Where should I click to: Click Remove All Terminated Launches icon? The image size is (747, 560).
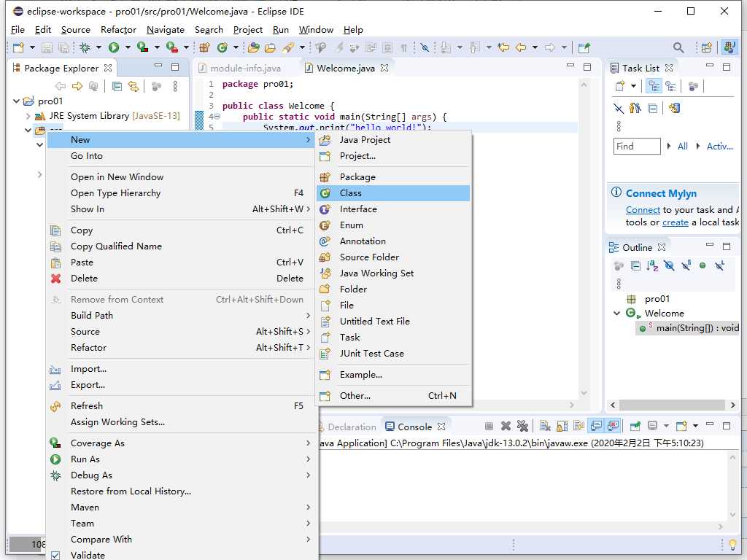[x=522, y=426]
